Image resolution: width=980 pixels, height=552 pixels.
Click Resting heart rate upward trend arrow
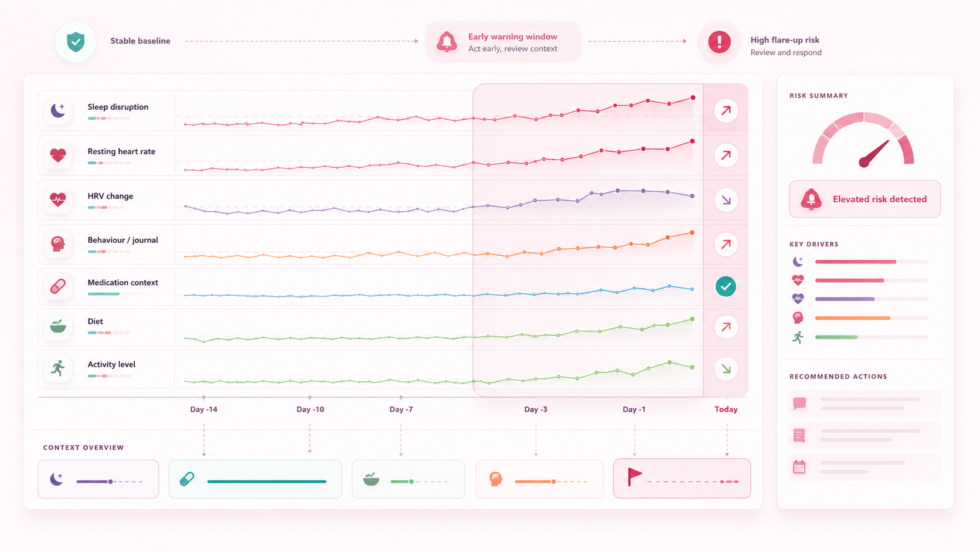click(x=726, y=155)
